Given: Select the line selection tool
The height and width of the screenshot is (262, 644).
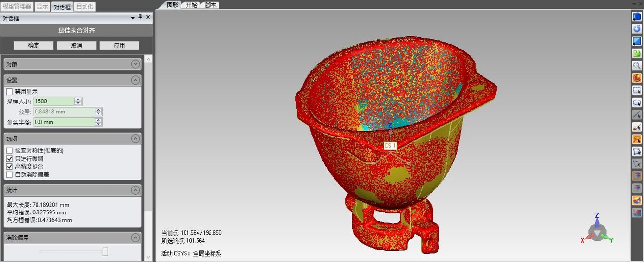Looking at the screenshot, I should (637, 115).
